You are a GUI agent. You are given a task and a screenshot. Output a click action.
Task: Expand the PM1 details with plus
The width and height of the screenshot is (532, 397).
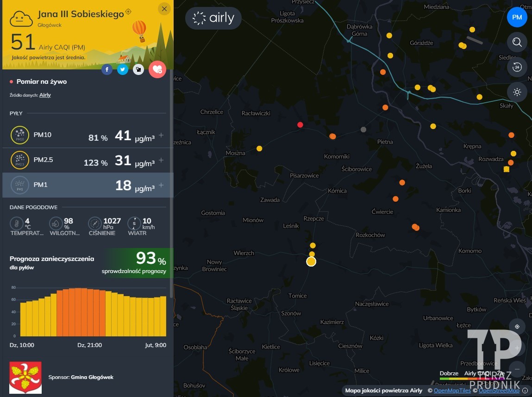(x=161, y=185)
